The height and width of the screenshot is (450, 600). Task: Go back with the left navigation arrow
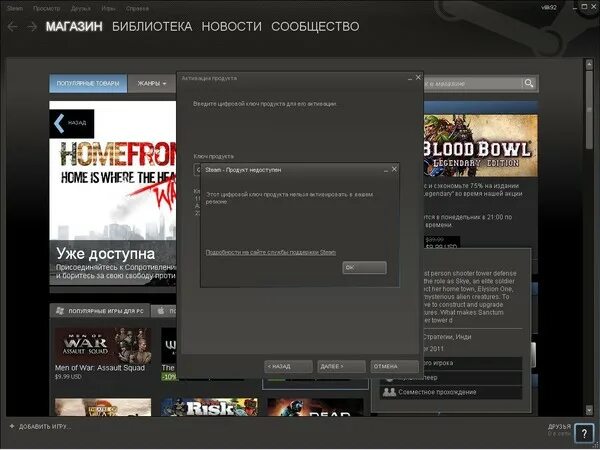click(12, 27)
